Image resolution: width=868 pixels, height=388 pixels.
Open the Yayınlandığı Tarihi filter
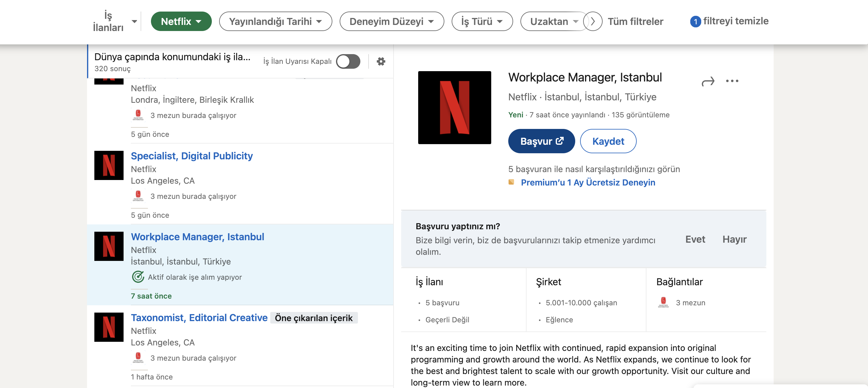pos(275,22)
